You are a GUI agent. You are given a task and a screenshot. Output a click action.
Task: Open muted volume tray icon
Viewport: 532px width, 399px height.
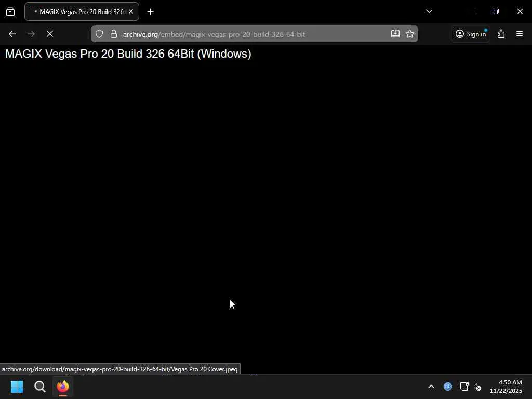pyautogui.click(x=477, y=387)
